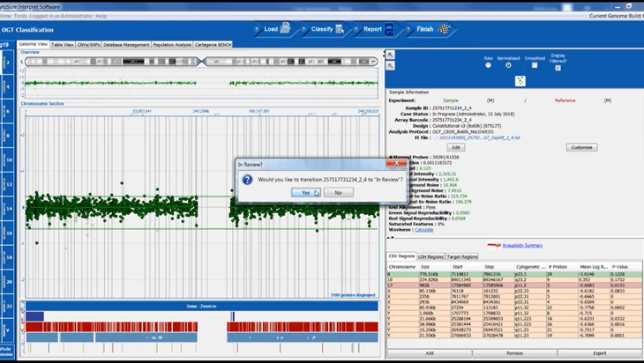Viewport: 644px width, 363px height.
Task: Select chromosome 12 in sidebar
Action: point(7,184)
